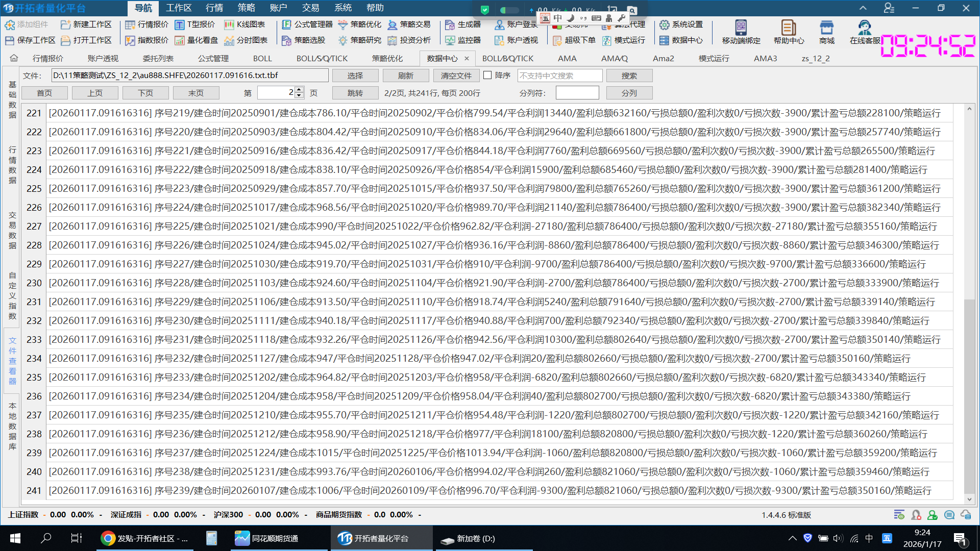Launch the 量化看盘 tool
Viewport: 980px width, 551px height.
pyautogui.click(x=197, y=40)
